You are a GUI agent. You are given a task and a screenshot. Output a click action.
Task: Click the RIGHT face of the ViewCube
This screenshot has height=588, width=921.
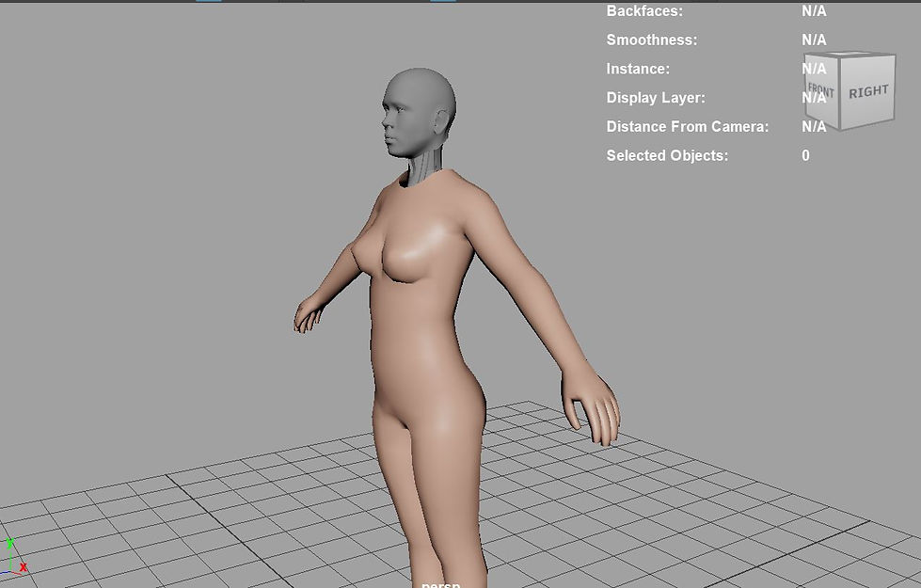pos(868,91)
